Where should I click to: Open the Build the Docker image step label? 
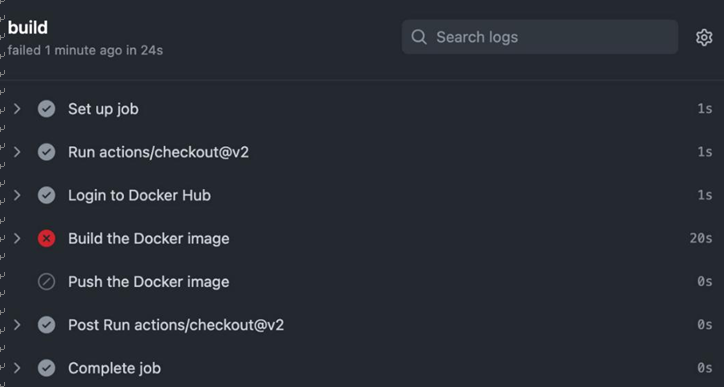[149, 239]
